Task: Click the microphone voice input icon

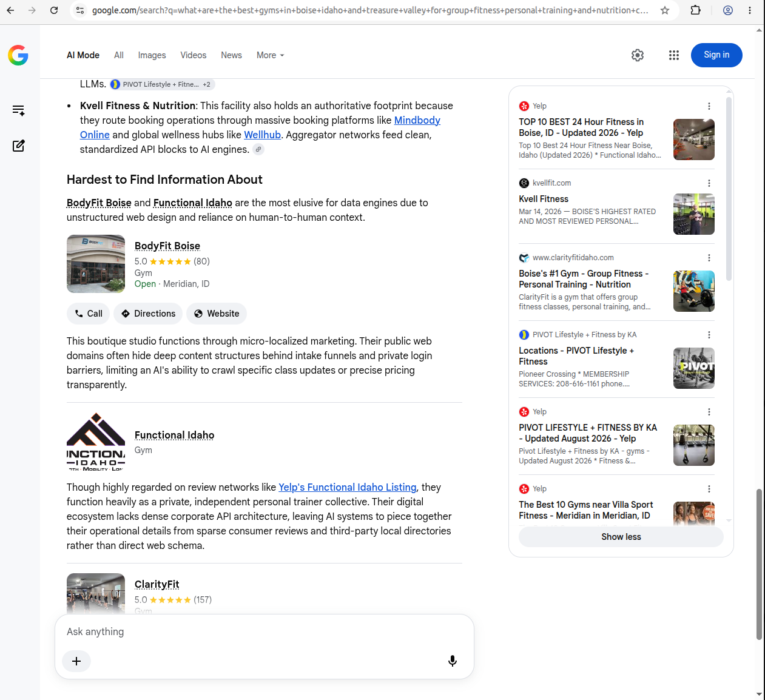Action: pos(453,661)
